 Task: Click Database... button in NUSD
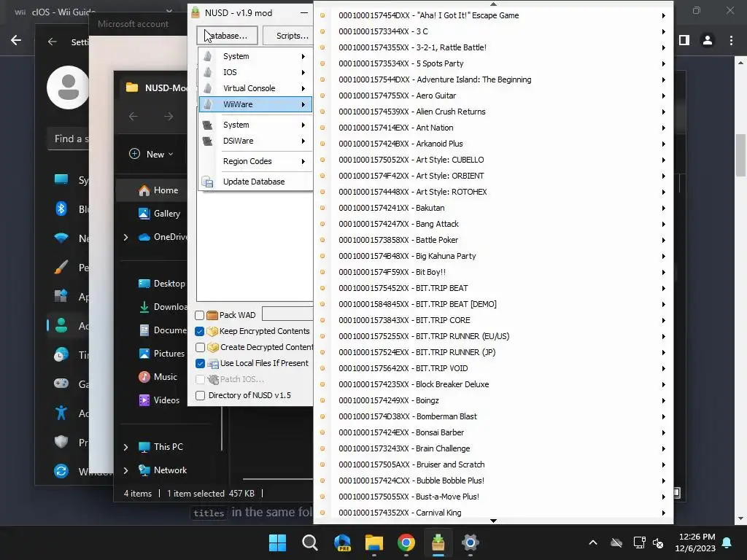(228, 36)
